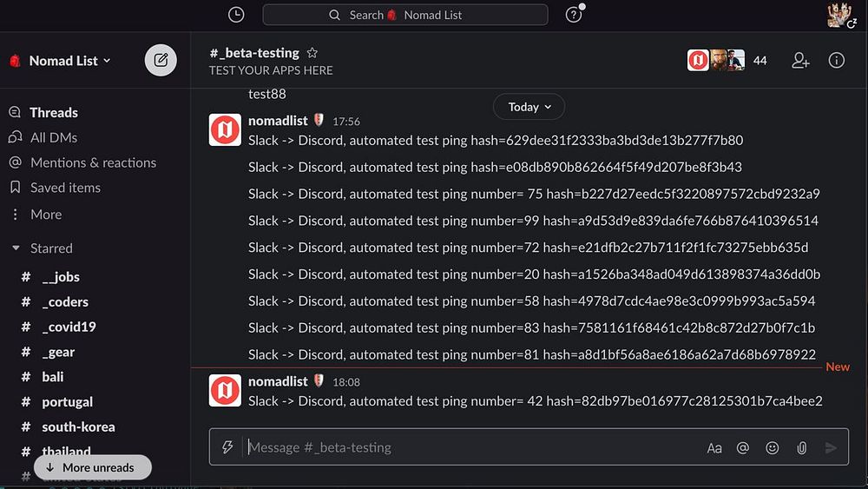Star the _beta-testing channel
The width and height of the screenshot is (868, 489).
click(x=312, y=53)
